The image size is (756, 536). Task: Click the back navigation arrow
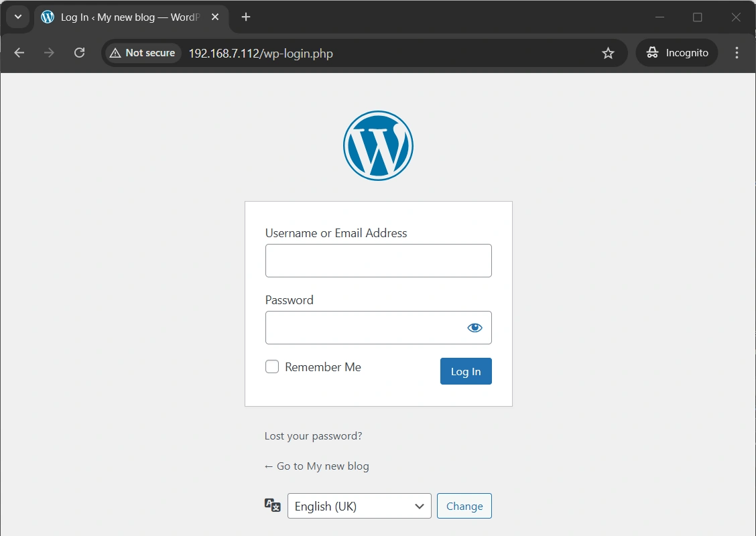(19, 52)
